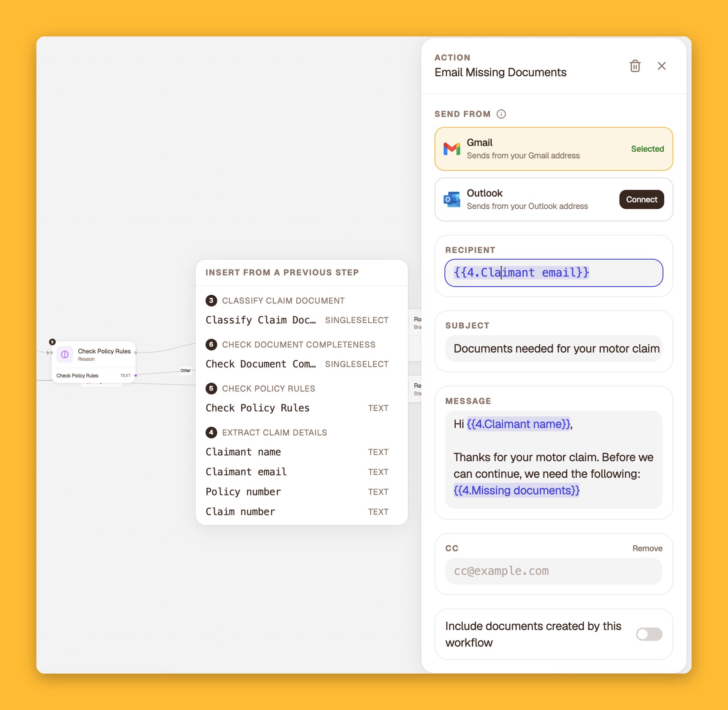This screenshot has height=710, width=728.
Task: Insert Check Policy Rules text variable
Action: tap(297, 408)
